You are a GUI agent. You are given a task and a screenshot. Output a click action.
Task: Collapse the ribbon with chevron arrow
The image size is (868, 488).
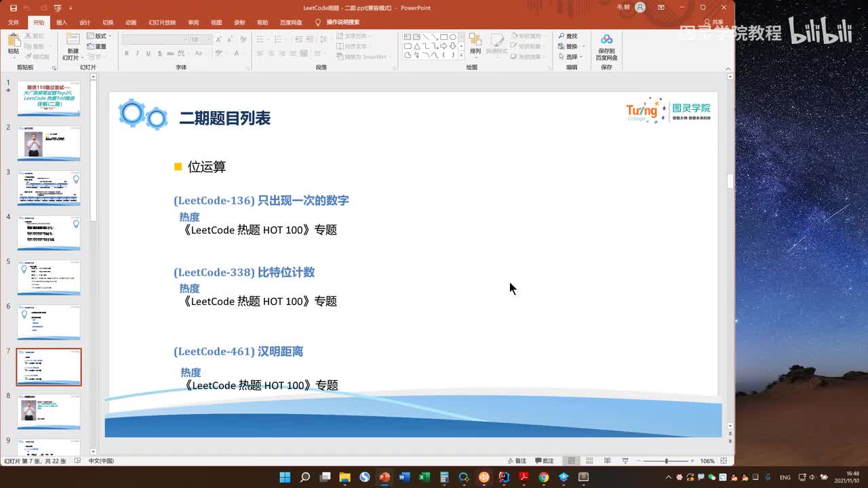click(x=727, y=68)
